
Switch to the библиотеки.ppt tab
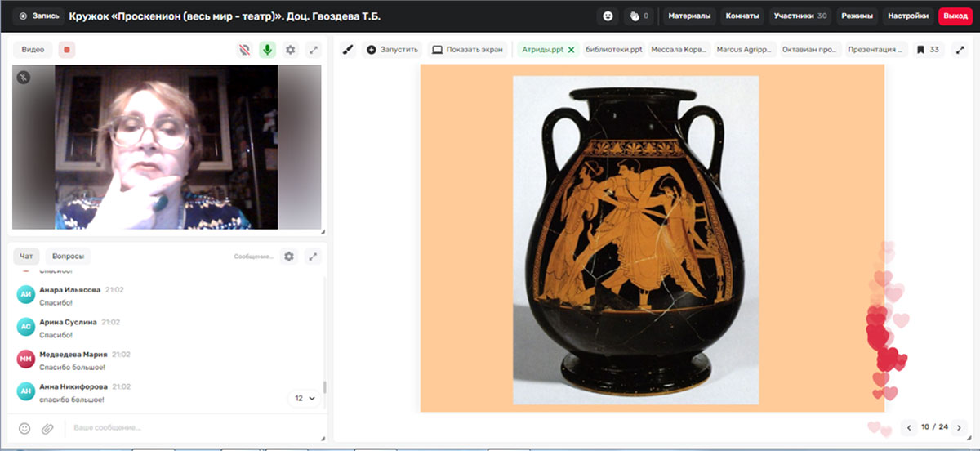(614, 50)
